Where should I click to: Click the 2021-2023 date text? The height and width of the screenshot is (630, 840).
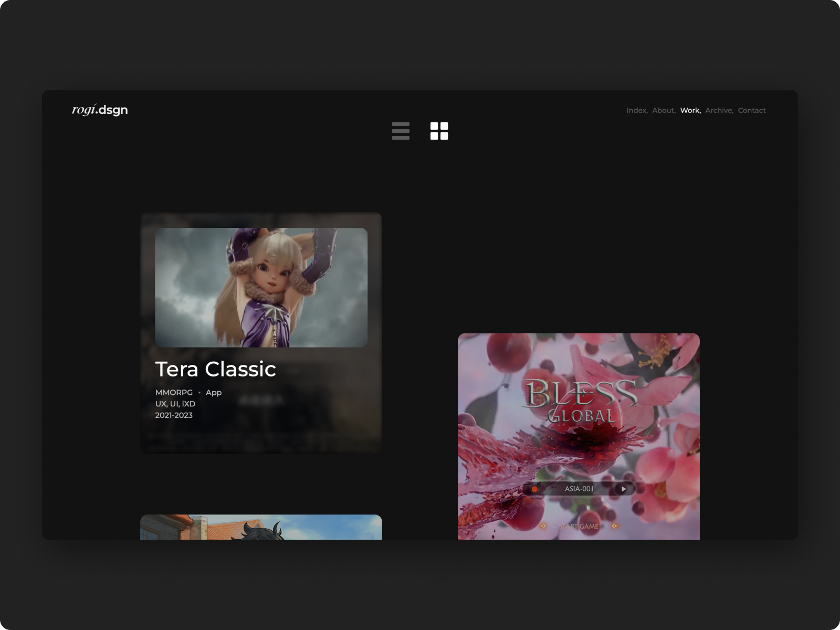174,415
